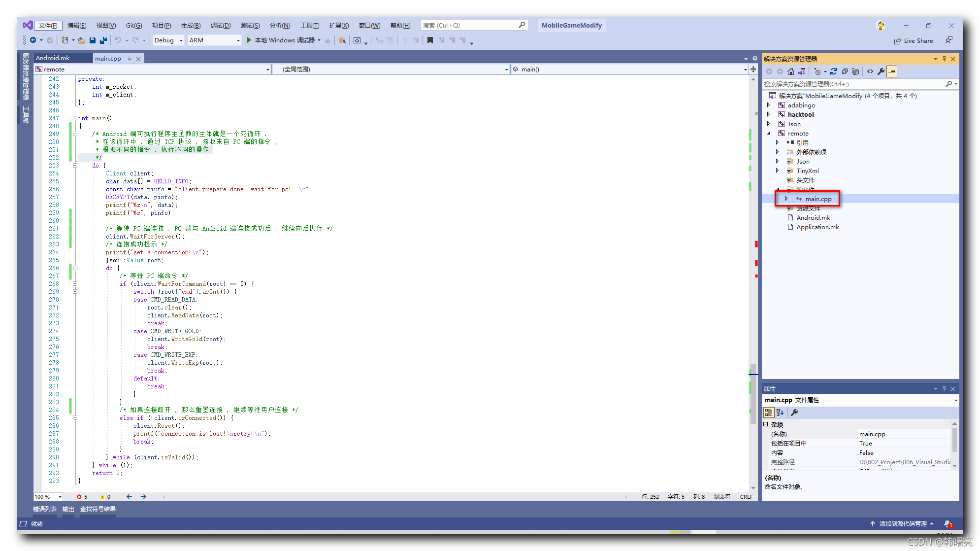The height and width of the screenshot is (551, 980).
Task: Click Collapse All icon in Solution Explorer
Action: [845, 71]
